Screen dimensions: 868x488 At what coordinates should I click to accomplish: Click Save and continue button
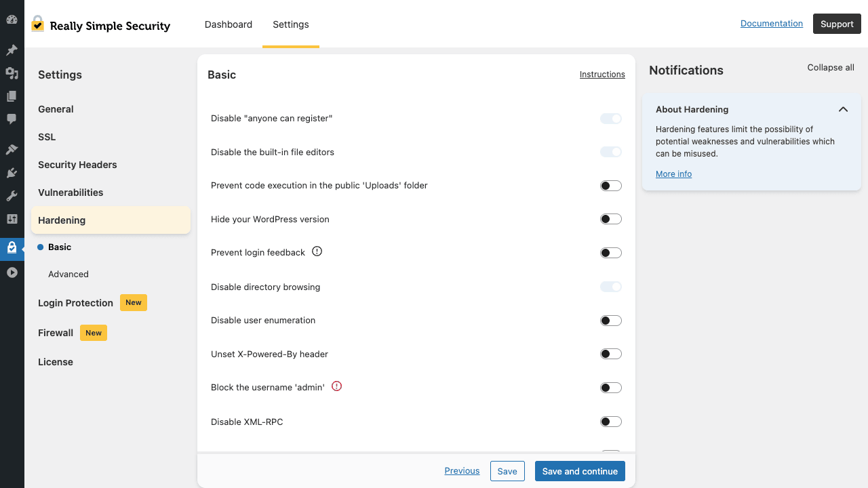point(580,471)
